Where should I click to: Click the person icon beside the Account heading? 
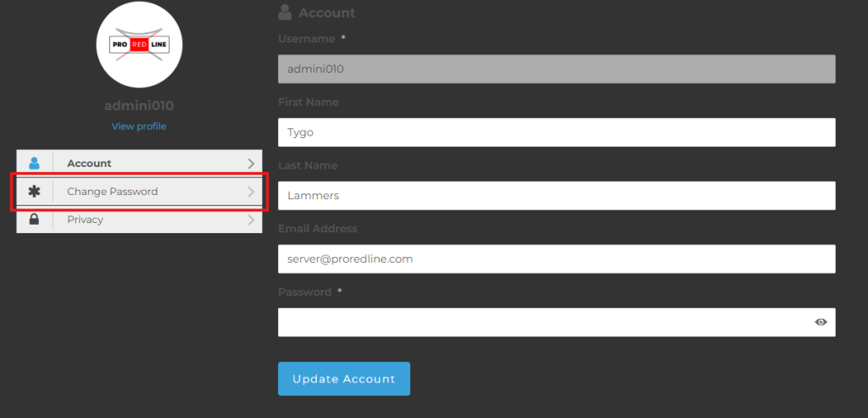point(285,12)
